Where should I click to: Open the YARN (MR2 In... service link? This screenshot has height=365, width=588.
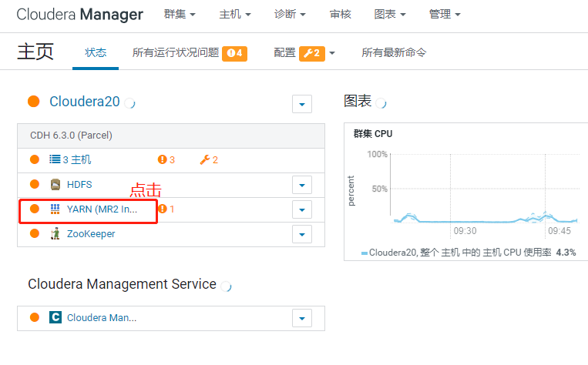[102, 209]
